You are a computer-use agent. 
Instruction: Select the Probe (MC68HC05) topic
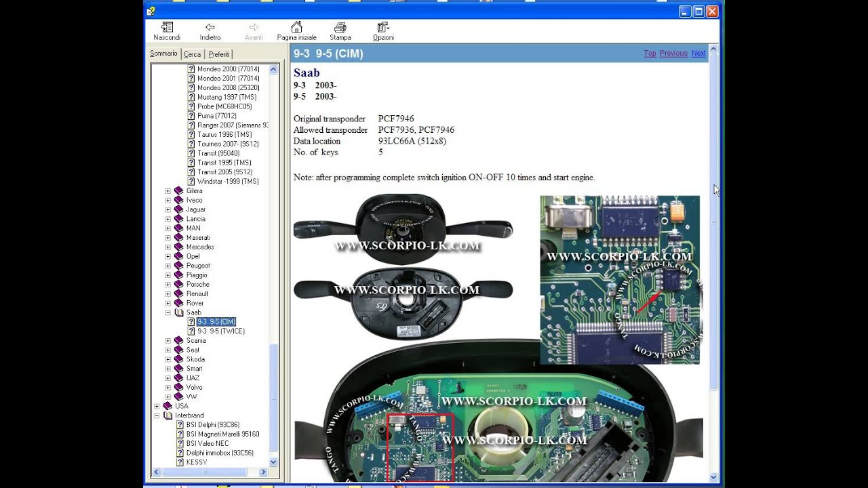[x=224, y=107]
